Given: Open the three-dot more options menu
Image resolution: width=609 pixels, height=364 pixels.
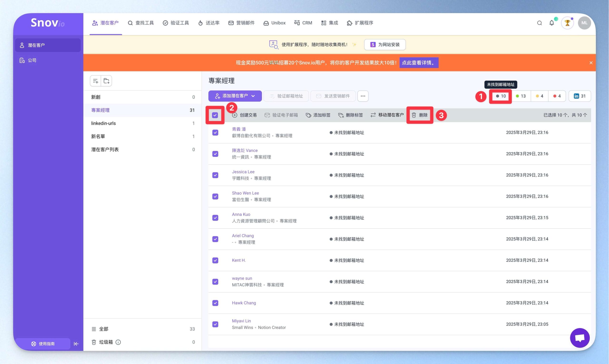Looking at the screenshot, I should [x=363, y=96].
